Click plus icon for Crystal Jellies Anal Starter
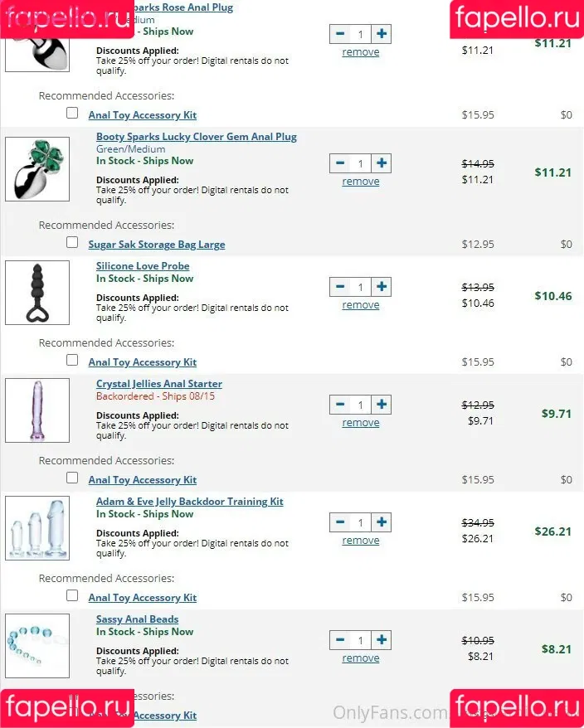 382,405
